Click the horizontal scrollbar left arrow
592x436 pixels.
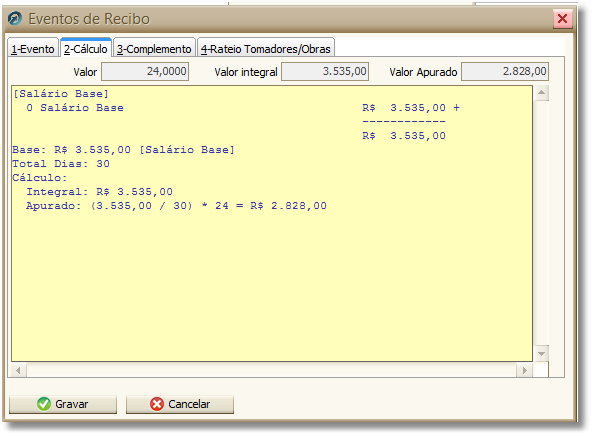tap(18, 371)
